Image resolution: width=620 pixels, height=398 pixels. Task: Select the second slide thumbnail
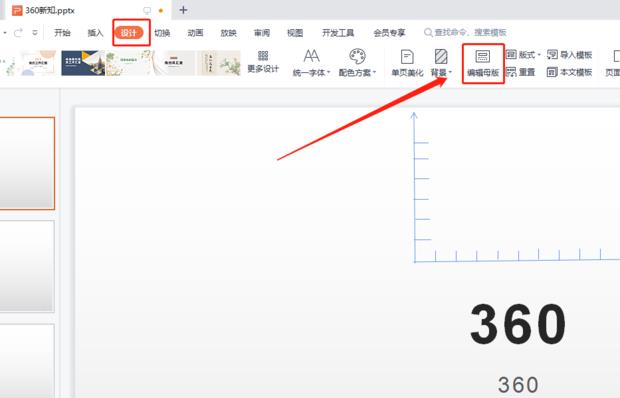[x=27, y=266]
